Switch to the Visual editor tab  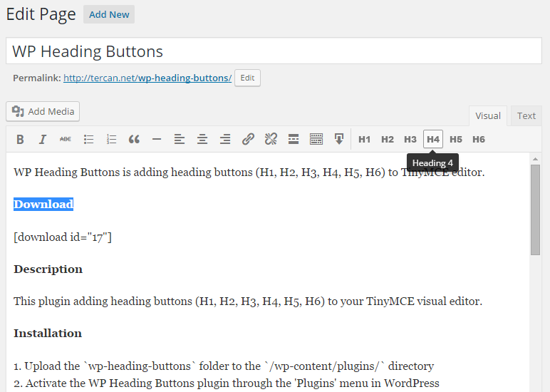[x=488, y=115]
